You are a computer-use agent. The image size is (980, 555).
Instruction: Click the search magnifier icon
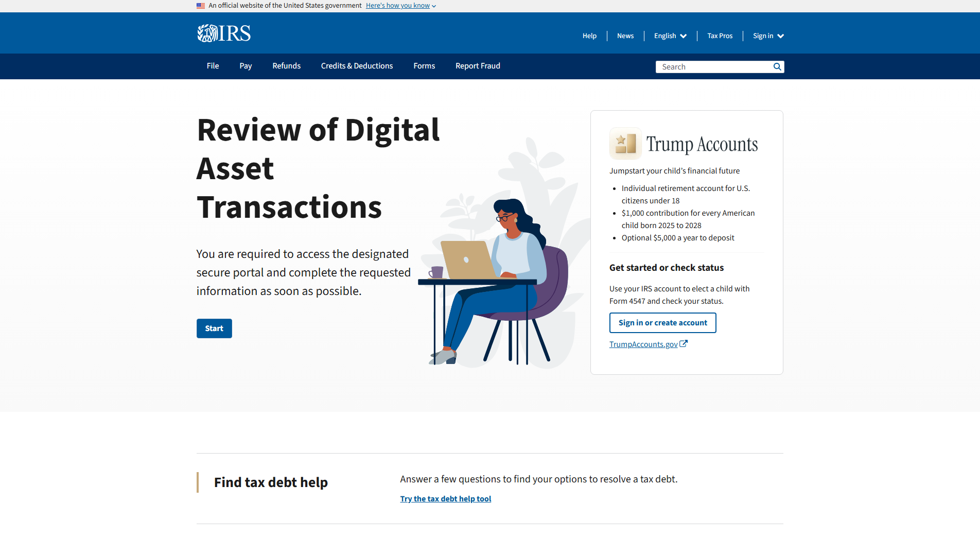click(777, 67)
